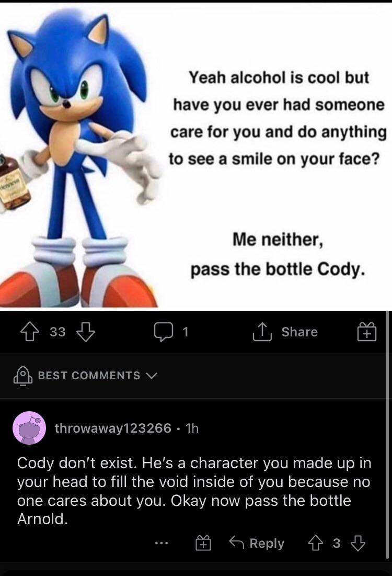Downvote the Sonic meme post
The height and width of the screenshot is (576, 392).
click(86, 332)
